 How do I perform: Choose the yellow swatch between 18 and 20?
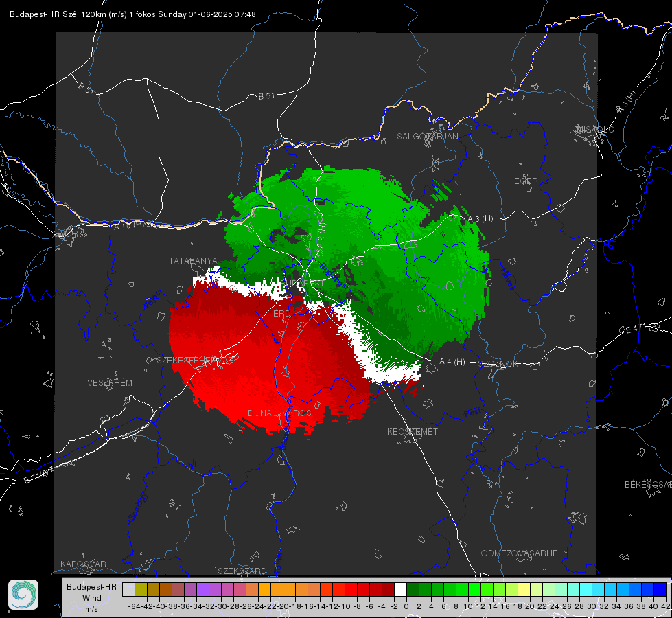[524, 589]
